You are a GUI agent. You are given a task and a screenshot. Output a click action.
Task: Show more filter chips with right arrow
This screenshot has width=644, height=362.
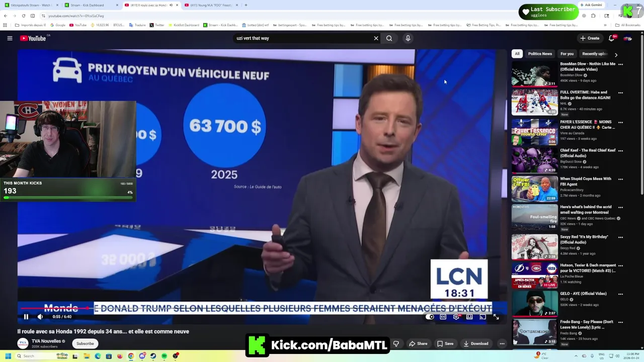tap(616, 54)
